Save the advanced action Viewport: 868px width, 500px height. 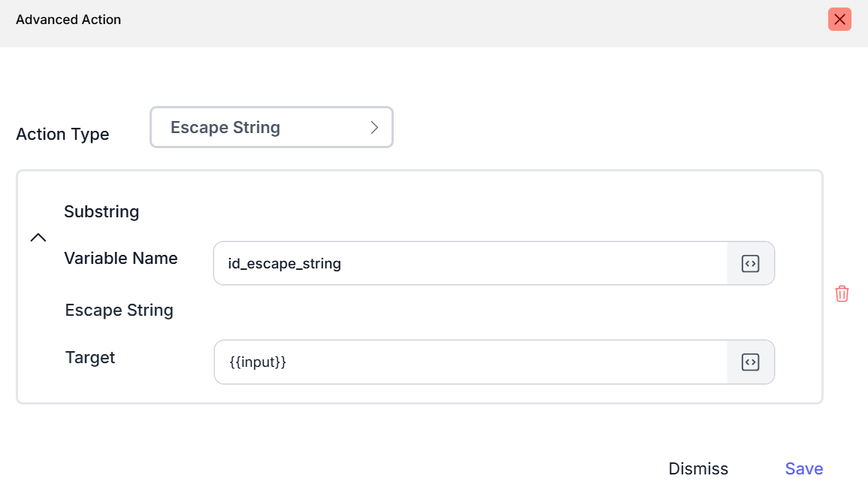(x=803, y=468)
